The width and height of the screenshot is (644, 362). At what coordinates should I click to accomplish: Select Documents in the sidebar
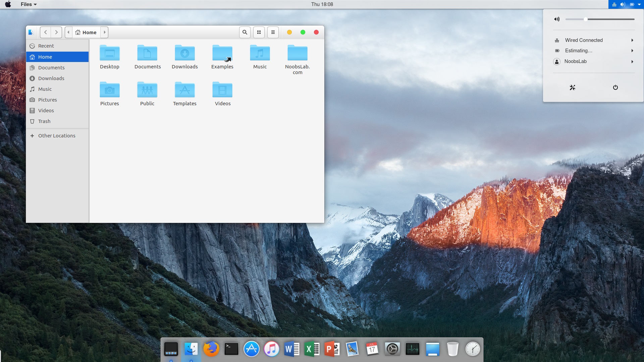pyautogui.click(x=51, y=67)
